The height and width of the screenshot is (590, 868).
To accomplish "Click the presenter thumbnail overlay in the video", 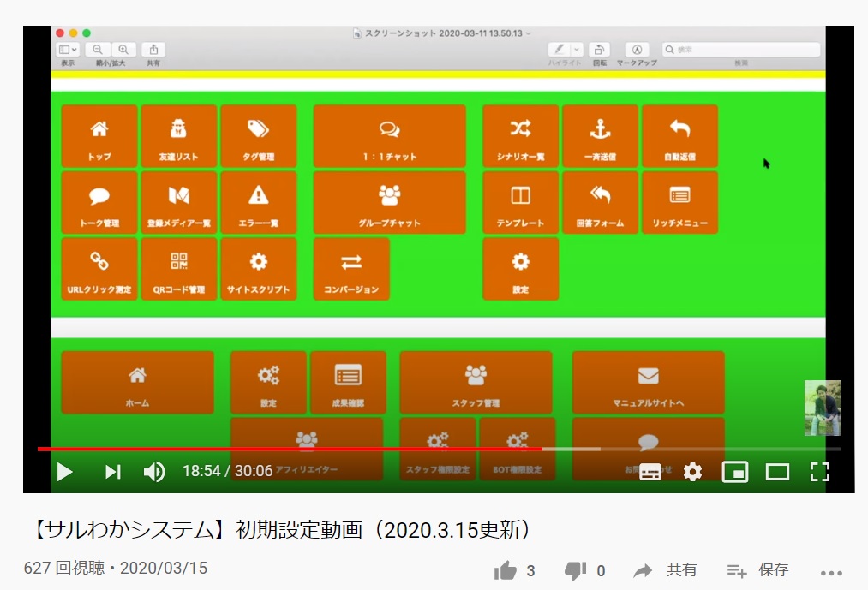I will (822, 408).
